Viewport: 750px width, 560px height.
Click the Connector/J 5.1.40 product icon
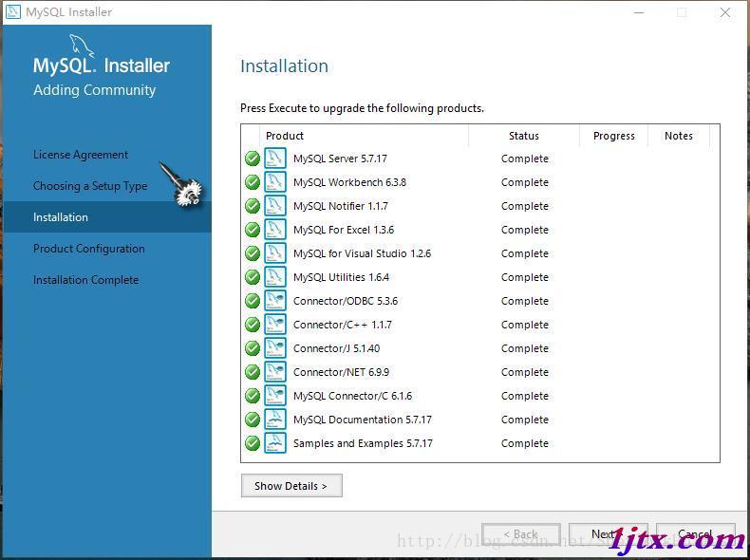(x=275, y=348)
